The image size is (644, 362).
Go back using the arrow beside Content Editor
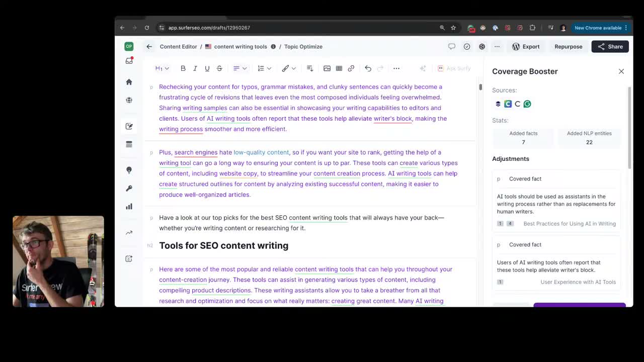[x=149, y=47]
